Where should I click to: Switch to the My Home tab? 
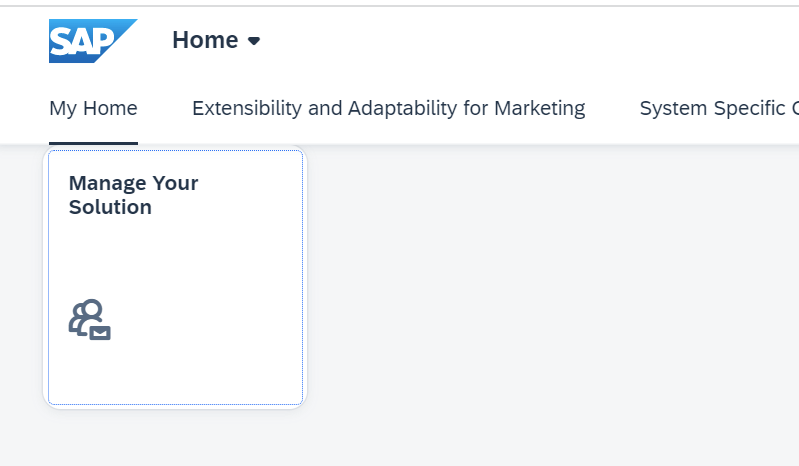pyautogui.click(x=93, y=108)
